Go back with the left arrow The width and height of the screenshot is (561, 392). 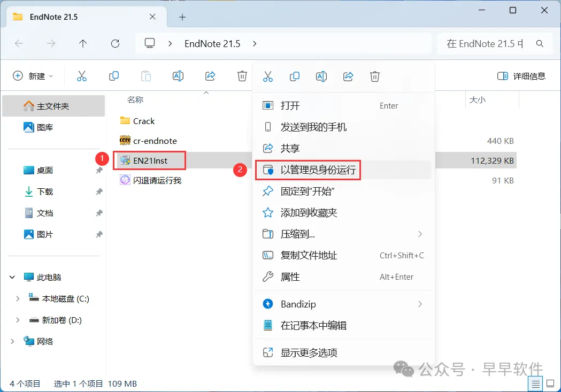click(19, 44)
